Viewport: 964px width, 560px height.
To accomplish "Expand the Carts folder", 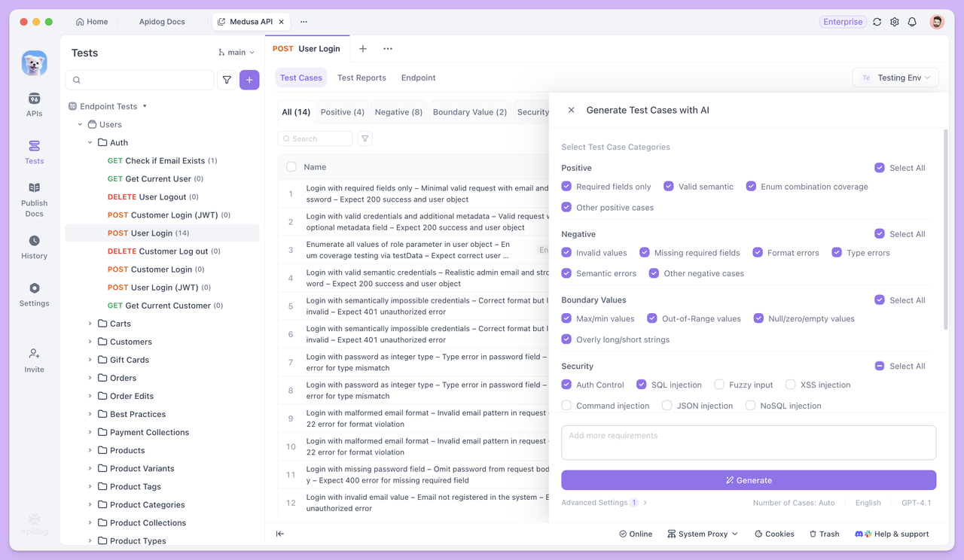I will [90, 324].
